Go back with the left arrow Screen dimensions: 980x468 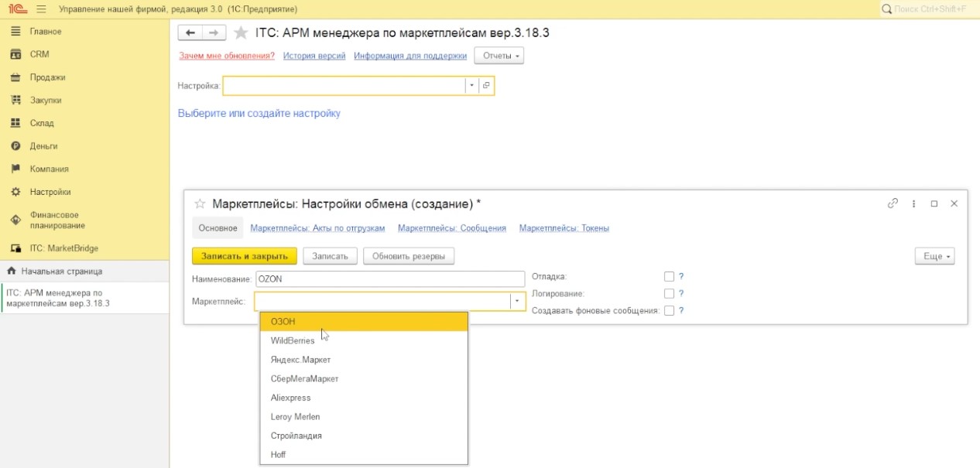pos(190,32)
